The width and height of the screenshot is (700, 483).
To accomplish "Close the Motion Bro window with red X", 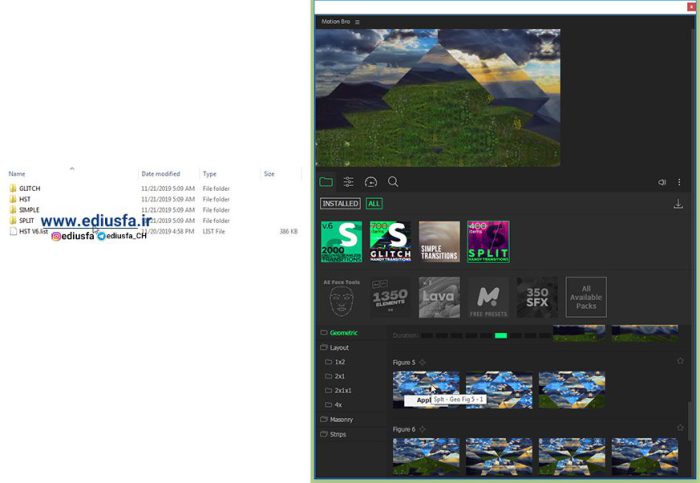I will [691, 7].
